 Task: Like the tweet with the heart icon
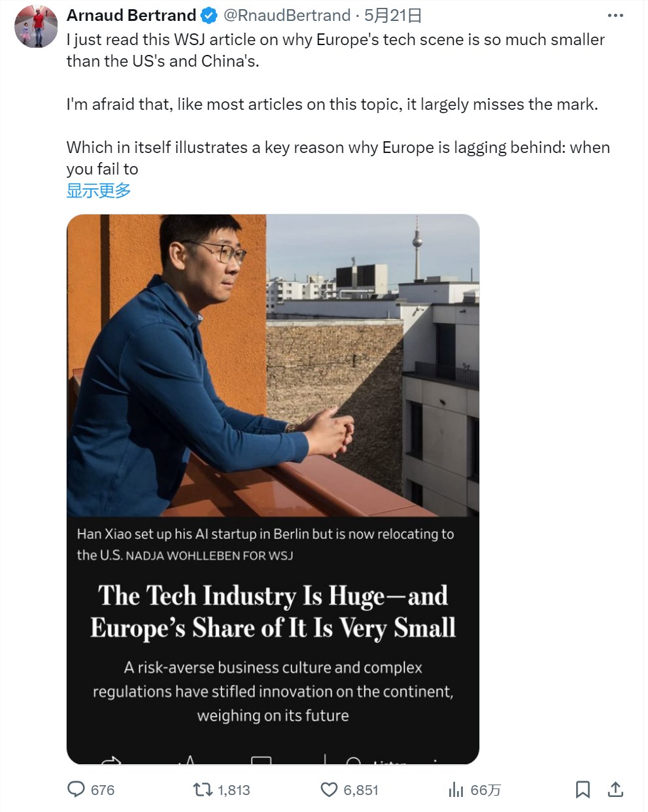coord(329,790)
